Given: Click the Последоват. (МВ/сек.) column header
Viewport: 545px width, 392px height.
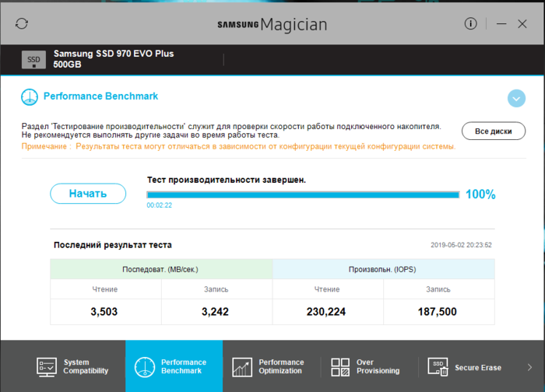Looking at the screenshot, I should 161,269.
